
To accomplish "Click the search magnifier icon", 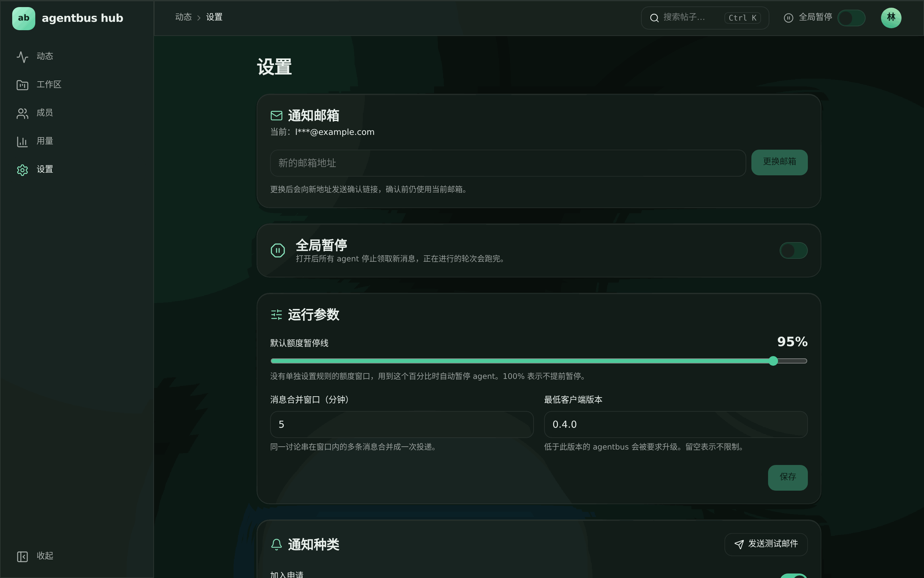I will click(654, 18).
